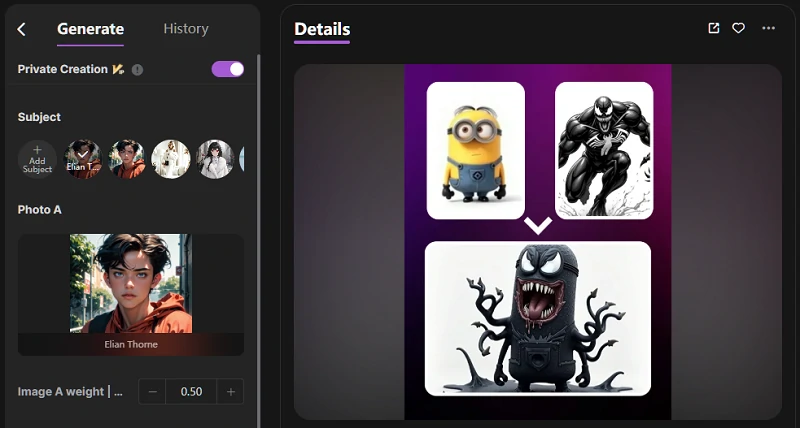The height and width of the screenshot is (428, 800).
Task: Switch to the History tab
Action: pyautogui.click(x=186, y=29)
